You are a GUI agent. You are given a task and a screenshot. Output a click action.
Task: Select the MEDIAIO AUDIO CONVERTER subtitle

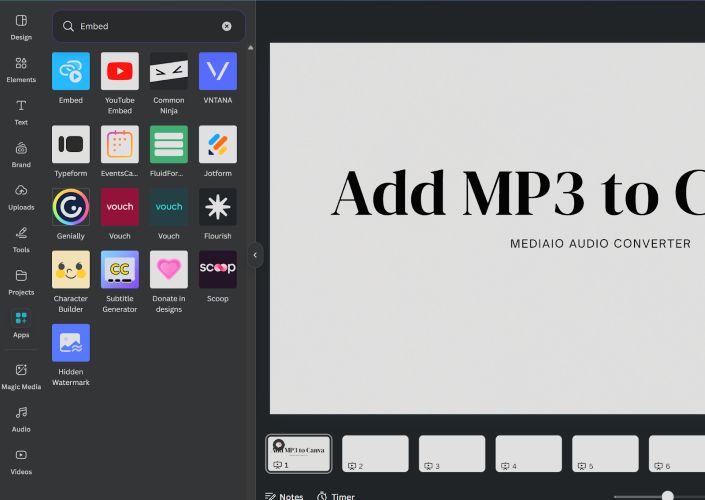[600, 244]
